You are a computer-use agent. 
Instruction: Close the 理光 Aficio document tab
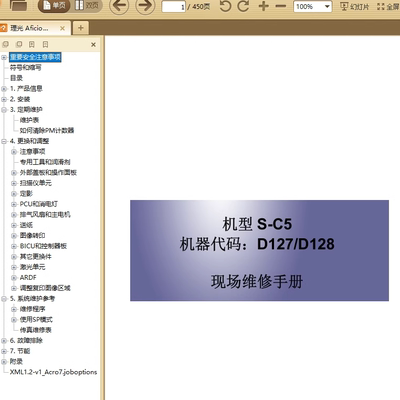[x=62, y=28]
